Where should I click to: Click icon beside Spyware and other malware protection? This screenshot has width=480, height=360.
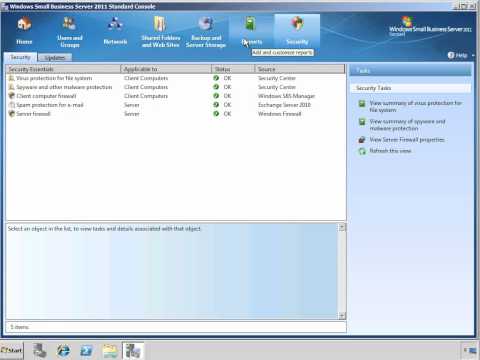(11, 87)
